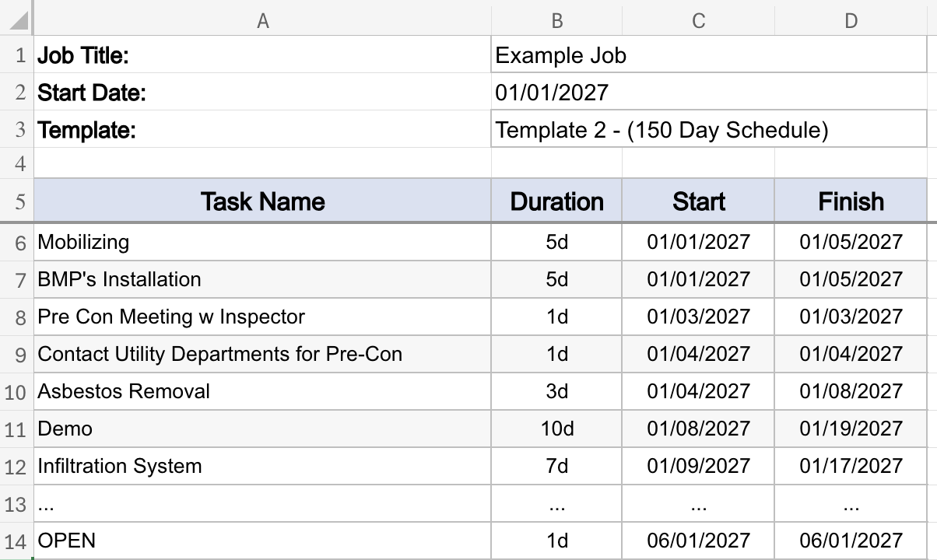The height and width of the screenshot is (560, 937).
Task: Select Contact Utility duration '1d' cell
Action: click(556, 354)
